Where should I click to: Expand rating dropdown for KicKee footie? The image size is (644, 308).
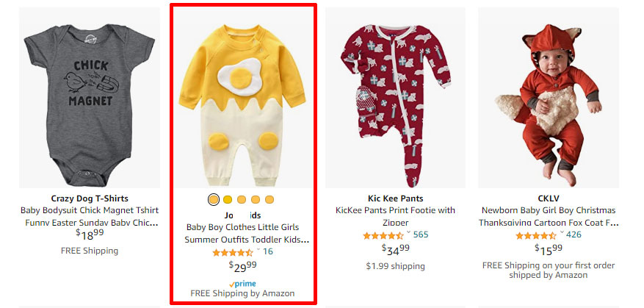coord(408,234)
